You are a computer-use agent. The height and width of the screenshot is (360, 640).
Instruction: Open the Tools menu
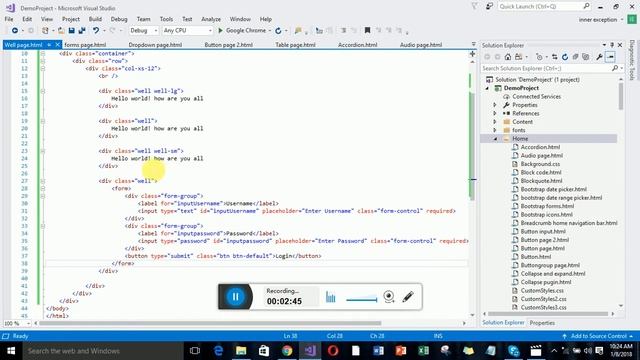[166, 19]
